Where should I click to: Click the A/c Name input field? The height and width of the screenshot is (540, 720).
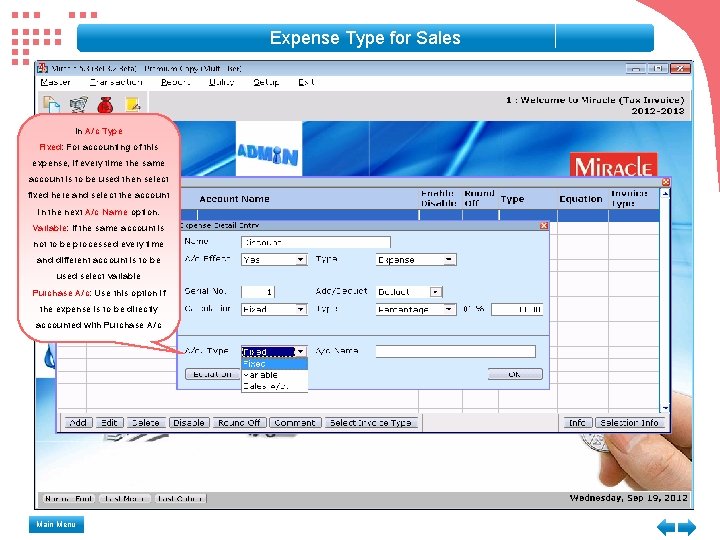[x=456, y=352]
